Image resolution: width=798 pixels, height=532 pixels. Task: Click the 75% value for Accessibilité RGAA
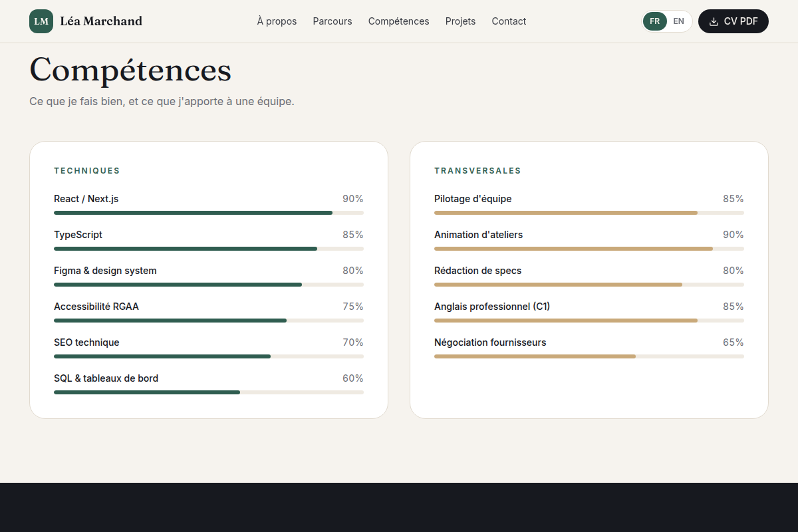pos(353,307)
